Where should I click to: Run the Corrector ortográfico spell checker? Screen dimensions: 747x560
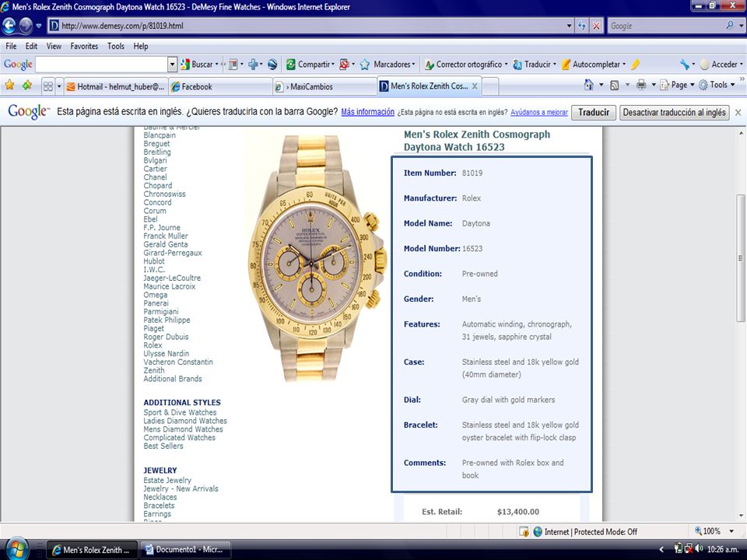point(466,65)
